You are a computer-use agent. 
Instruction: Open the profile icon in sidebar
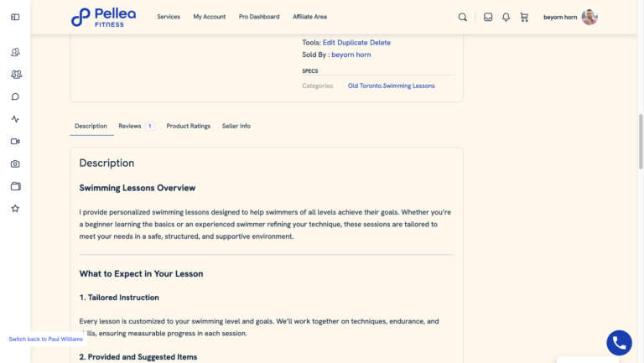pyautogui.click(x=15, y=52)
